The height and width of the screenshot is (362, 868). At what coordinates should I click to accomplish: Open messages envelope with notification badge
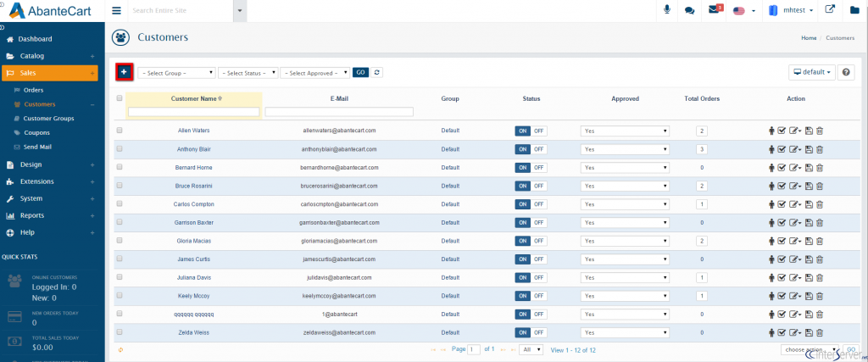click(x=715, y=9)
